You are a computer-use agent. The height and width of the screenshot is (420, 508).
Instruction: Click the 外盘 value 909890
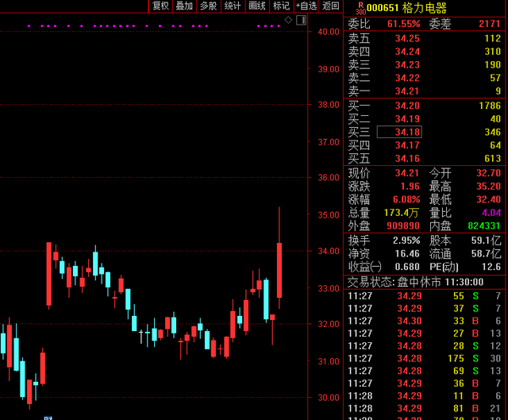(403, 226)
